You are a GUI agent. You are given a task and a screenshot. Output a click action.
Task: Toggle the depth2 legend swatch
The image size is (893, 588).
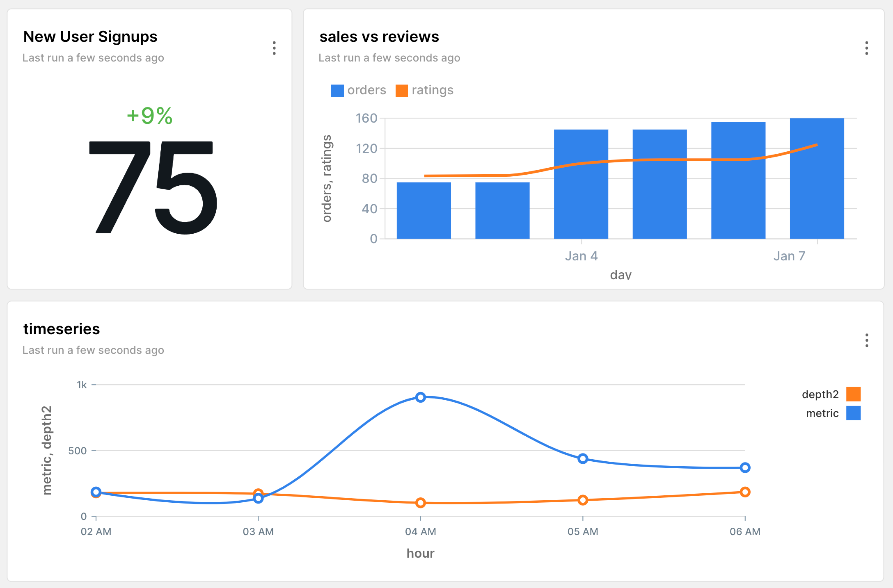(x=853, y=394)
